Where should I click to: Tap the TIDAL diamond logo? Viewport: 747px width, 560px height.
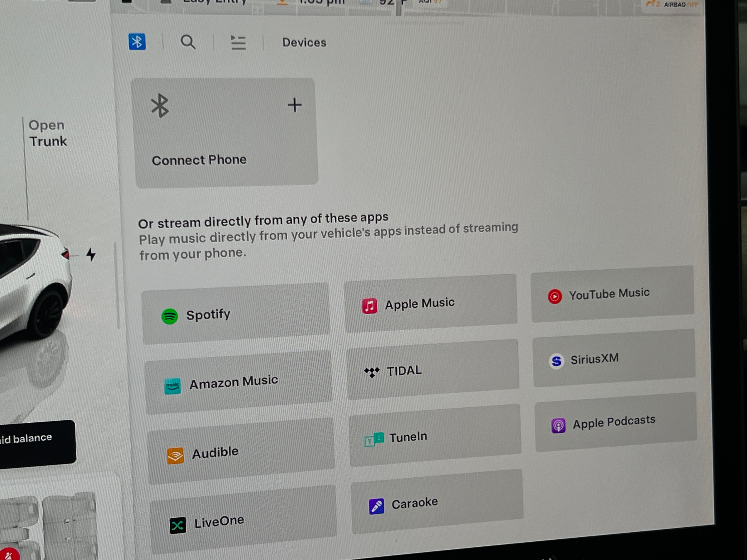(371, 372)
